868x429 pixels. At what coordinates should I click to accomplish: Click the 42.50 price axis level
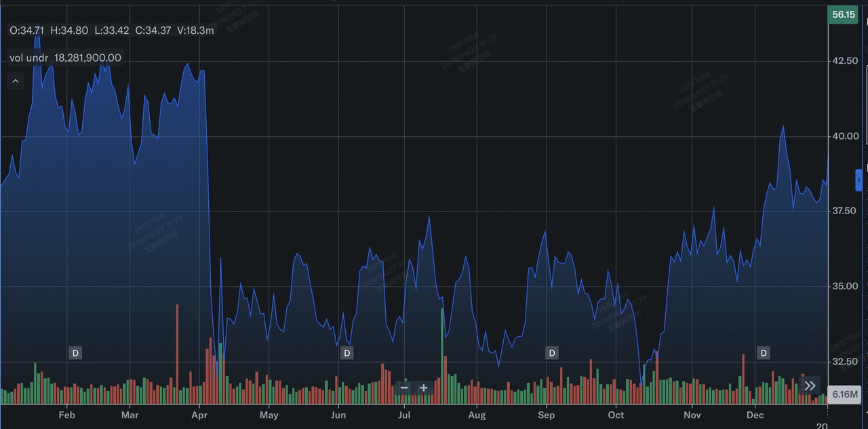(845, 61)
